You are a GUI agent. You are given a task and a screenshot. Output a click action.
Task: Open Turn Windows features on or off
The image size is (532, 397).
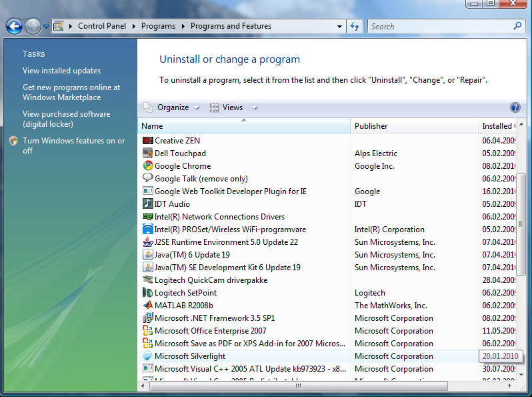point(73,145)
